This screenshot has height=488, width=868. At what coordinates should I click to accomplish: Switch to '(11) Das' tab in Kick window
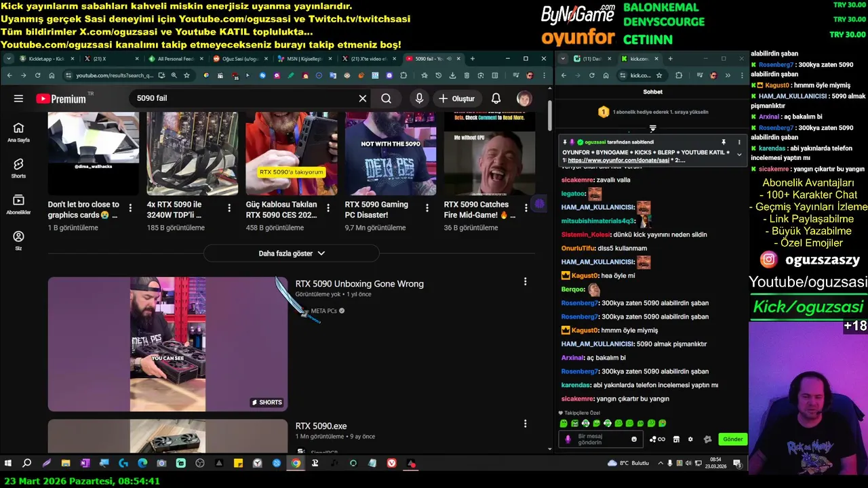coord(592,59)
